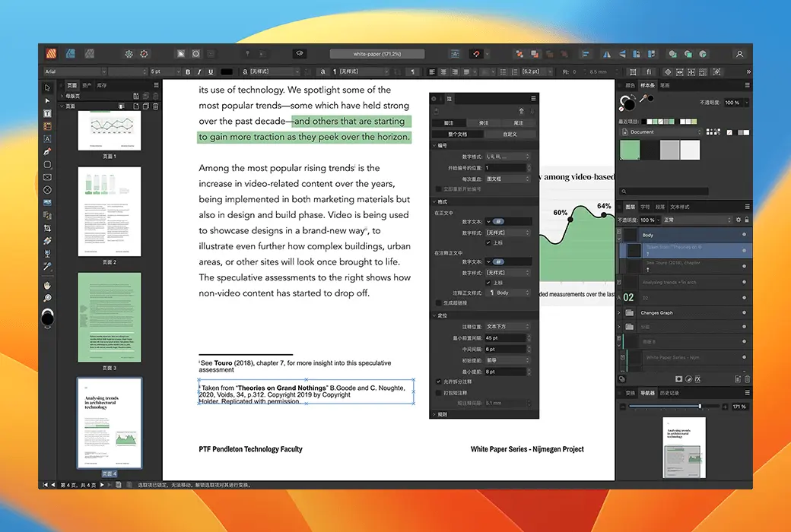
Task: Apply italic with the I button
Action: 199,71
